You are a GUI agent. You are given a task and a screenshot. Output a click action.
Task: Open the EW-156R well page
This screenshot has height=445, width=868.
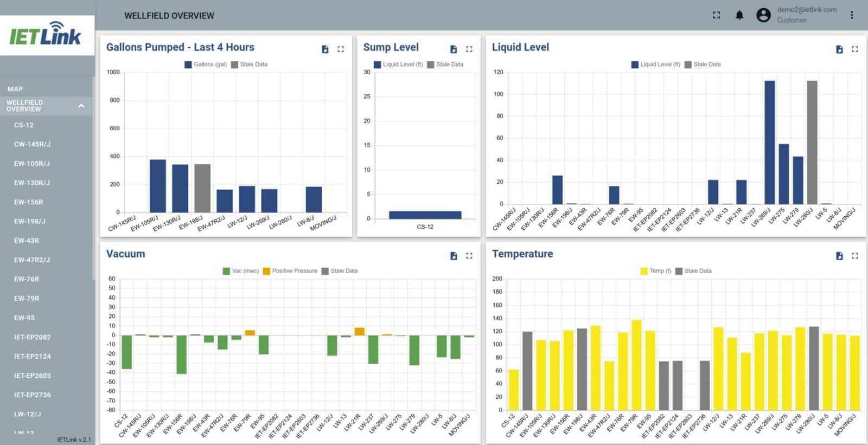coord(29,202)
